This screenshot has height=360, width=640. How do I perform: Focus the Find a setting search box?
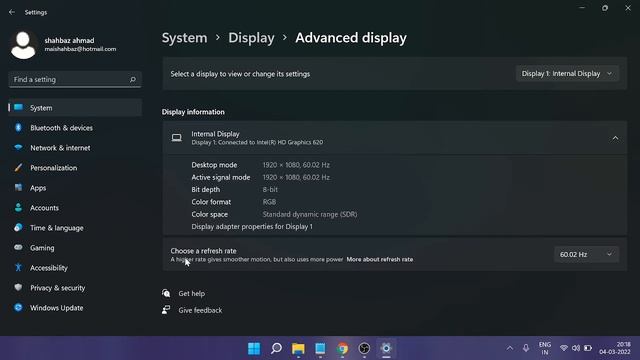pyautogui.click(x=75, y=80)
